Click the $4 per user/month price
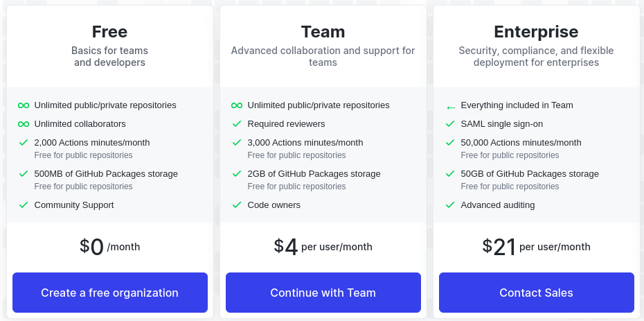Viewport: 644px width, 321px height. point(323,247)
